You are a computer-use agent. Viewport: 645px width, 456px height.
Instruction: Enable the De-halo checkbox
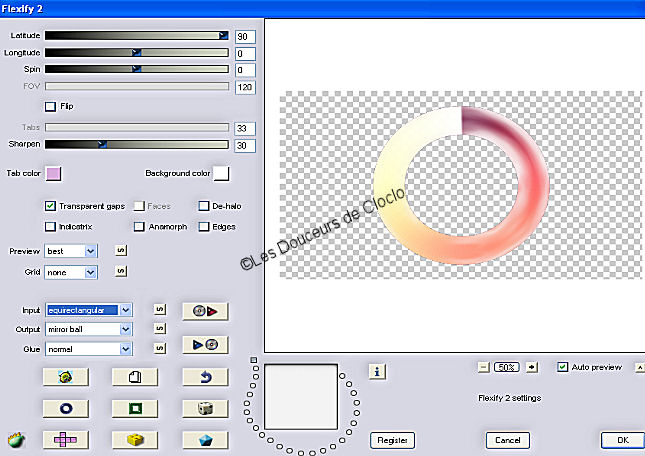pyautogui.click(x=204, y=206)
